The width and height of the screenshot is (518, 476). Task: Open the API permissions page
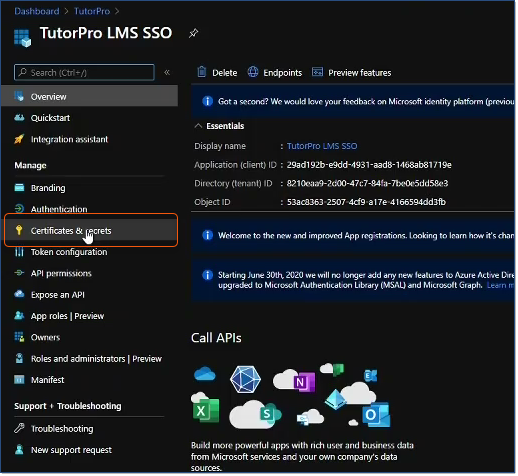[61, 274]
